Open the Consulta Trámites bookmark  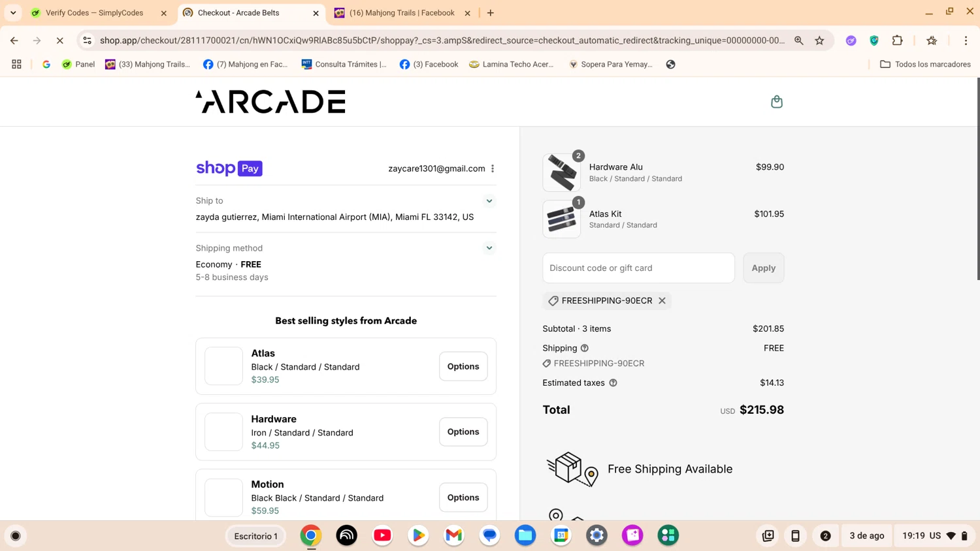344,65
